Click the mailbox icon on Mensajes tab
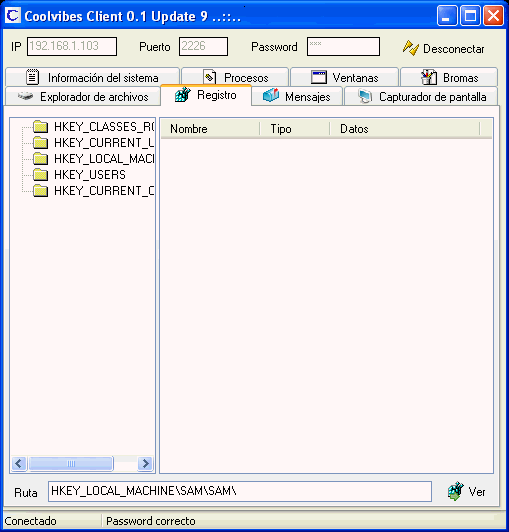 coord(271,95)
